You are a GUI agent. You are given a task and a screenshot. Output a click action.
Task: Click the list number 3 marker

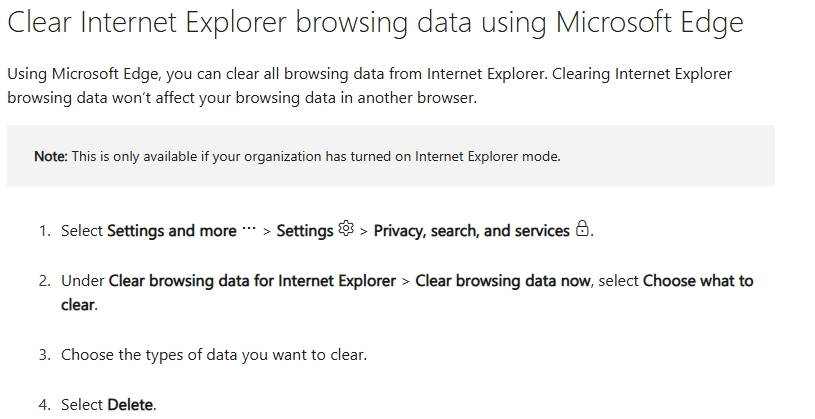click(45, 355)
